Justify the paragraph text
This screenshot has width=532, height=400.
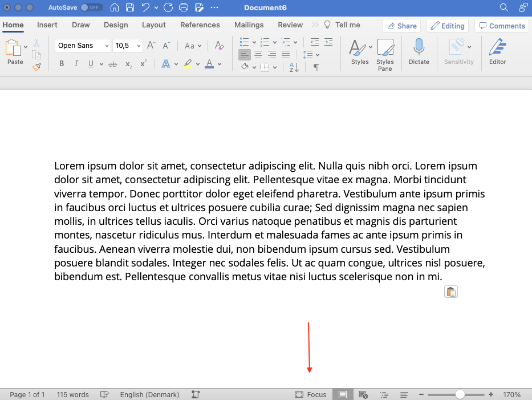pyautogui.click(x=286, y=54)
